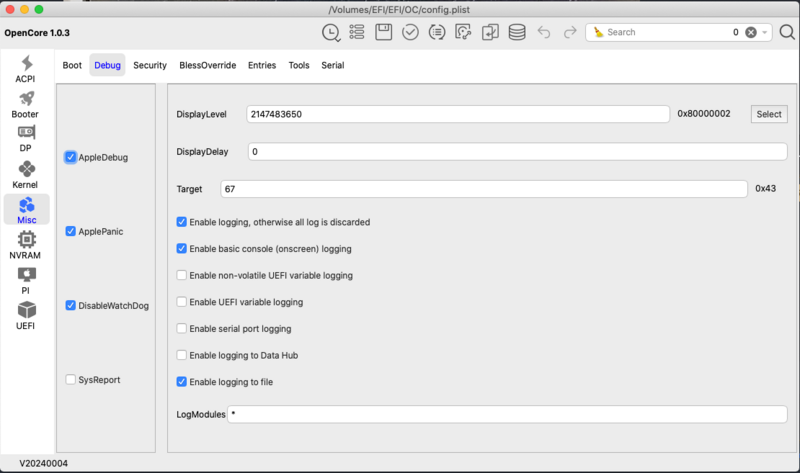Enable serial port logging checkbox
800x473 pixels.
click(x=181, y=328)
